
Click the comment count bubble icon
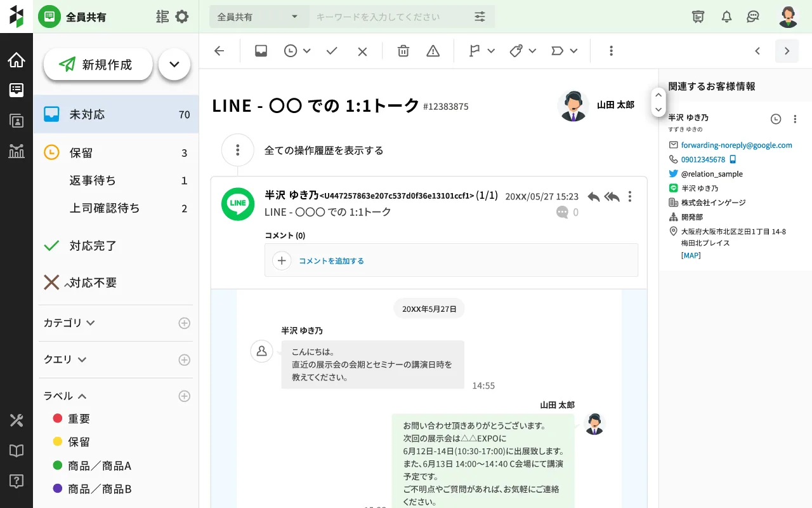click(x=562, y=213)
